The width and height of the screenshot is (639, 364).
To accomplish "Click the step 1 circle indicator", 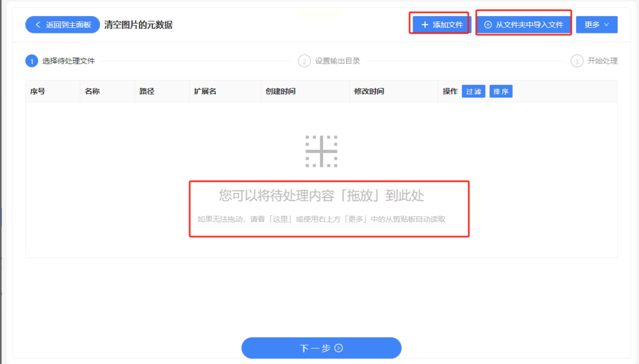I will coord(32,61).
